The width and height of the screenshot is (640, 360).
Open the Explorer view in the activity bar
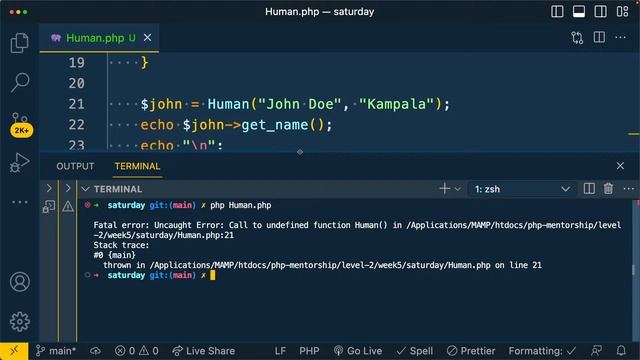[x=19, y=43]
